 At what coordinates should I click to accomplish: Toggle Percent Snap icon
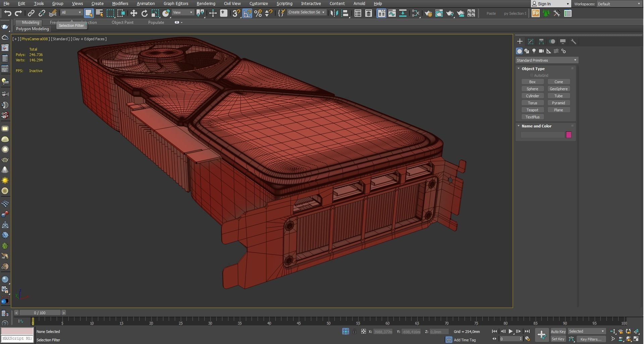pos(258,13)
